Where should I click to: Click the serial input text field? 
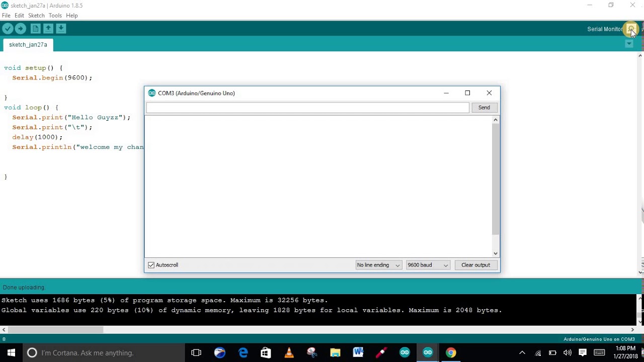[307, 108]
